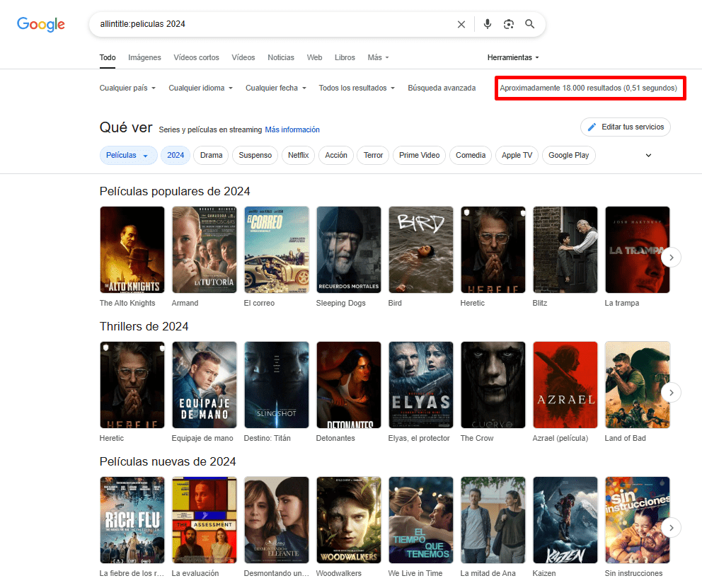Screen dimensions: 702x588
Task: Open the Libros tab
Action: coord(345,58)
